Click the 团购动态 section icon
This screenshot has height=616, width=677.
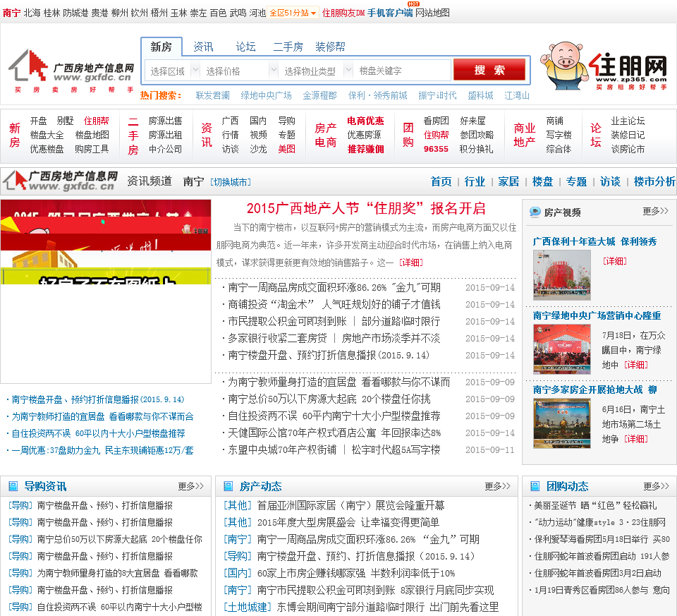(x=535, y=486)
